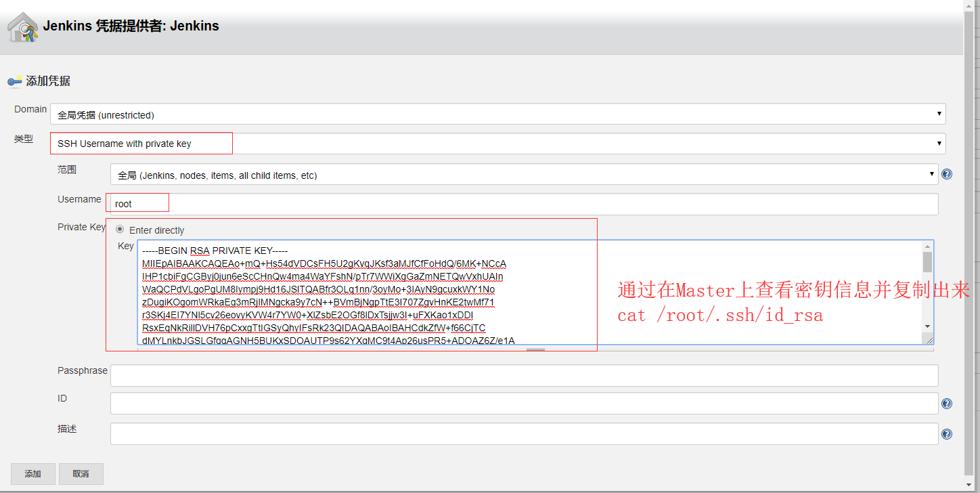Click the 类型 label

pos(24,139)
